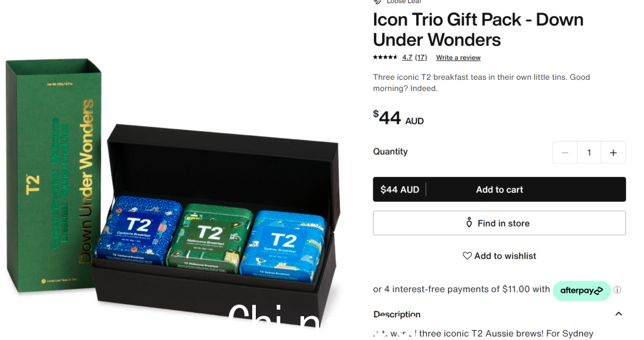
Task: Click the 4.7 rating score link
Action: [x=407, y=57]
